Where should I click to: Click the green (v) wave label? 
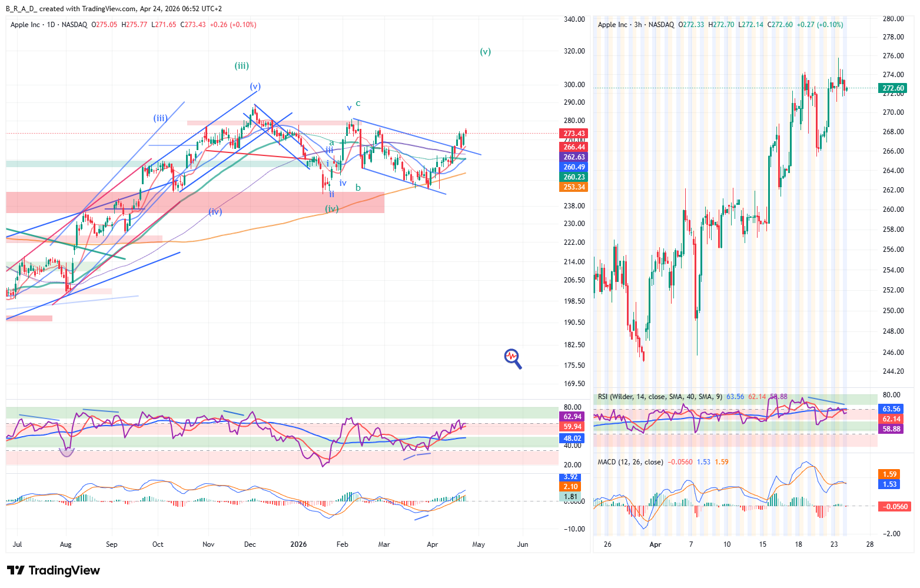[485, 52]
